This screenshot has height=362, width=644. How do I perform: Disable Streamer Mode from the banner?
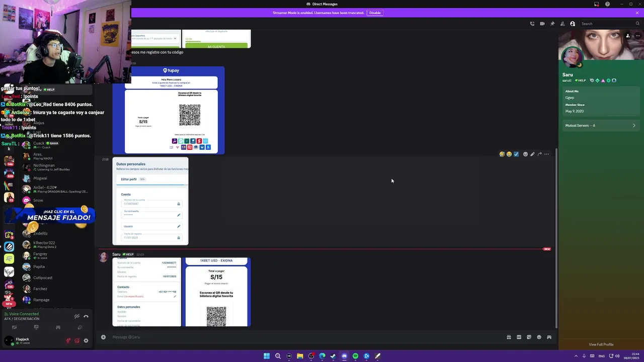(375, 13)
